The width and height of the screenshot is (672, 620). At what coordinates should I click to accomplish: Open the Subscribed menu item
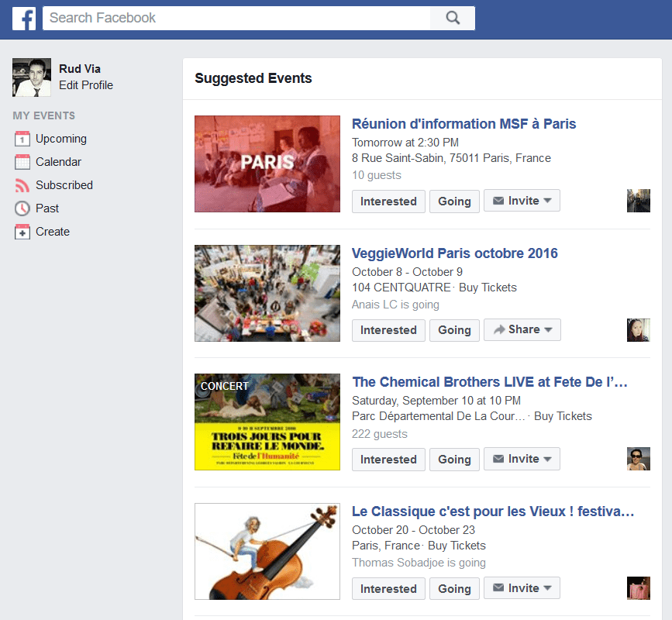pyautogui.click(x=64, y=185)
